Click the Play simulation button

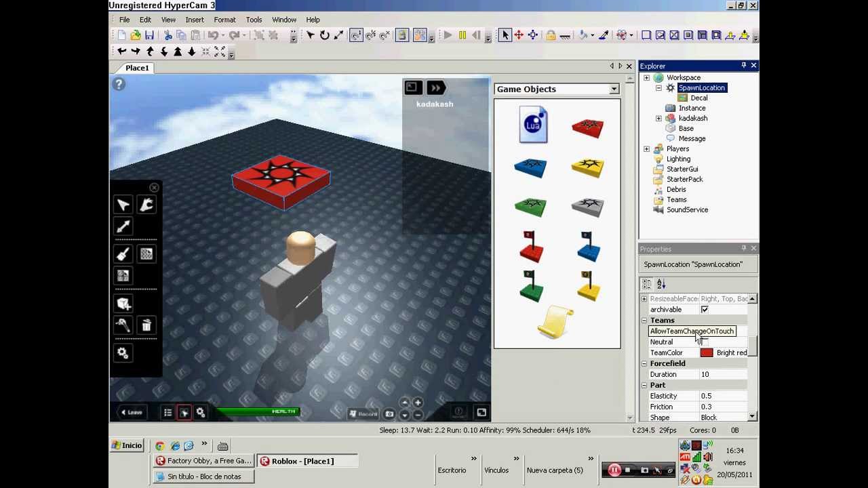[448, 35]
